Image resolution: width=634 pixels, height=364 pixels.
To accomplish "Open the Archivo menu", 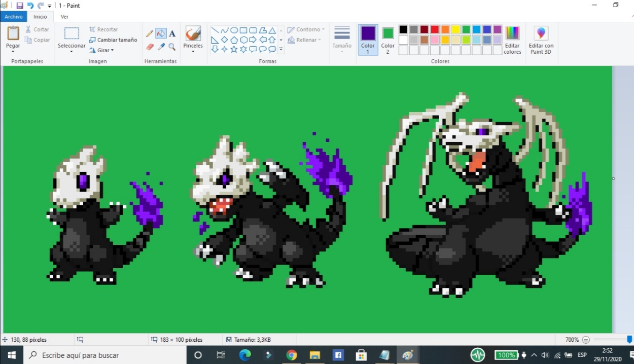I will click(x=14, y=17).
